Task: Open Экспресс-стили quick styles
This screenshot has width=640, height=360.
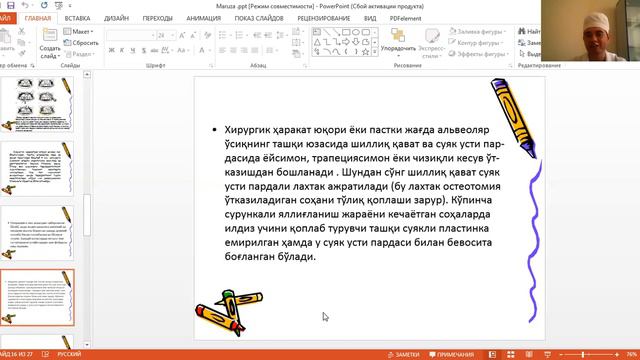Action: pyautogui.click(x=431, y=43)
